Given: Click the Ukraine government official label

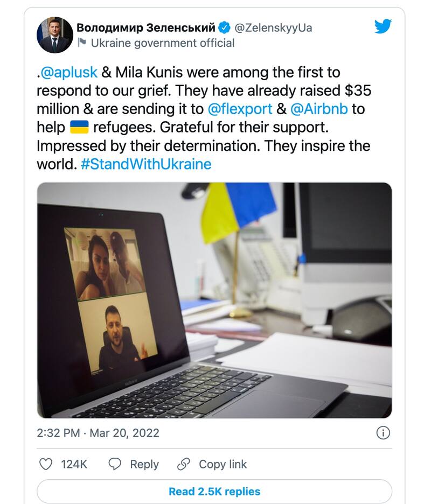Looking at the screenshot, I should point(162,43).
